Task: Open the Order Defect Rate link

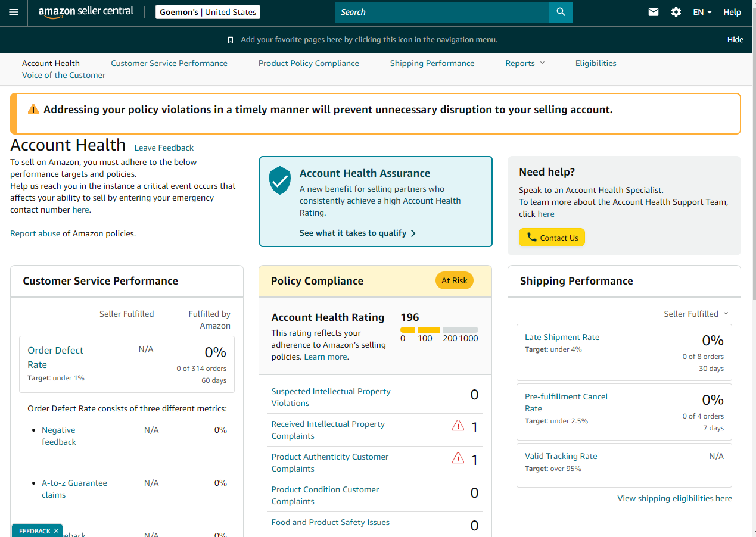Action: click(55, 357)
